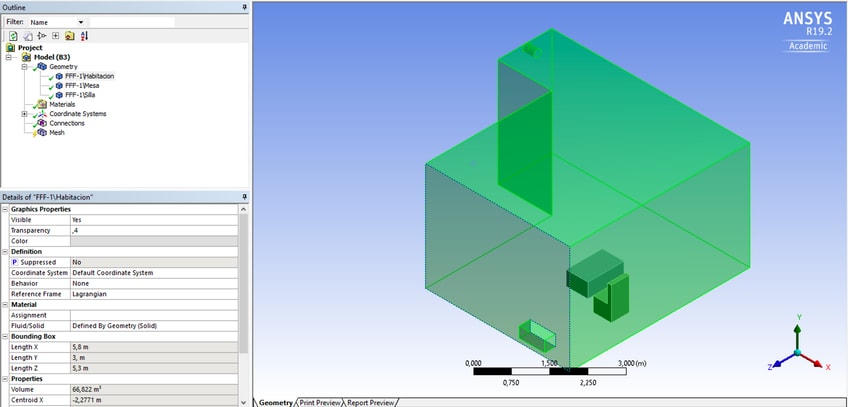848x407 pixels.
Task: Click the table-shaped body in the viewport
Action: 595,273
